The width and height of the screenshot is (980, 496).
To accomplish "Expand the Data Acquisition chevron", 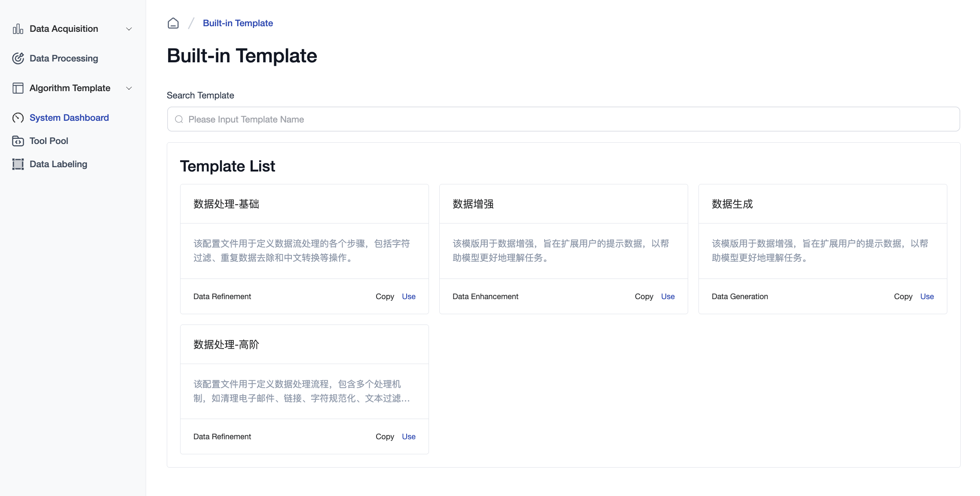I will pos(129,29).
